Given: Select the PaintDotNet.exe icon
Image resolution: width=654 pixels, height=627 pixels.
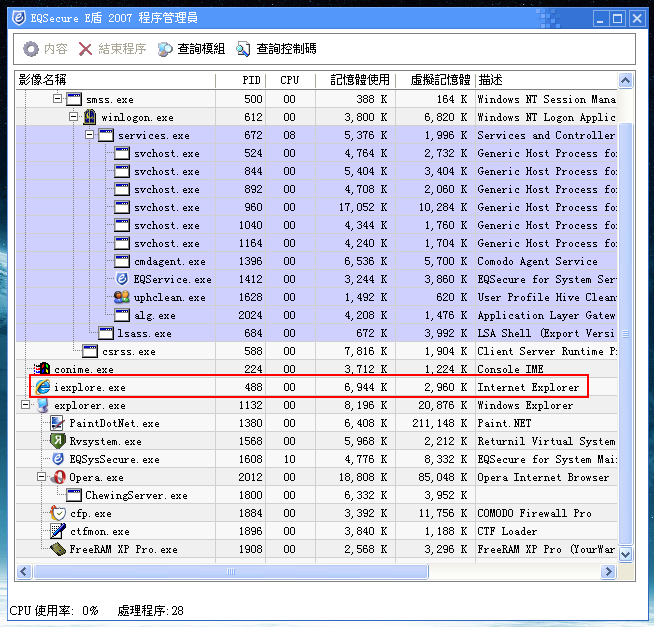Looking at the screenshot, I should point(57,423).
